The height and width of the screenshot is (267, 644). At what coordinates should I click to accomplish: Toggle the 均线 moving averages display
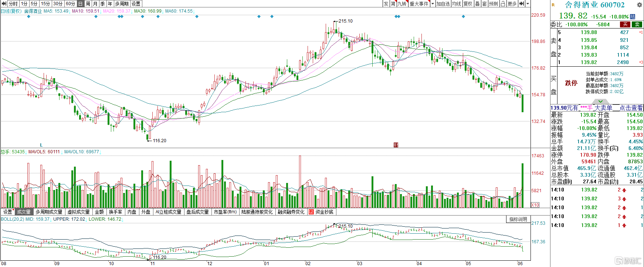pyautogui.click(x=457, y=4)
